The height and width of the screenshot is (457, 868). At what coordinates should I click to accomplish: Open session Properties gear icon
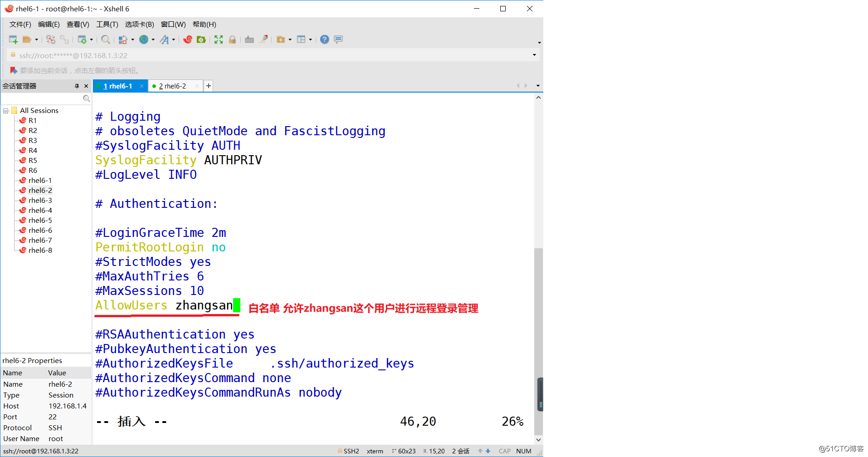82,39
